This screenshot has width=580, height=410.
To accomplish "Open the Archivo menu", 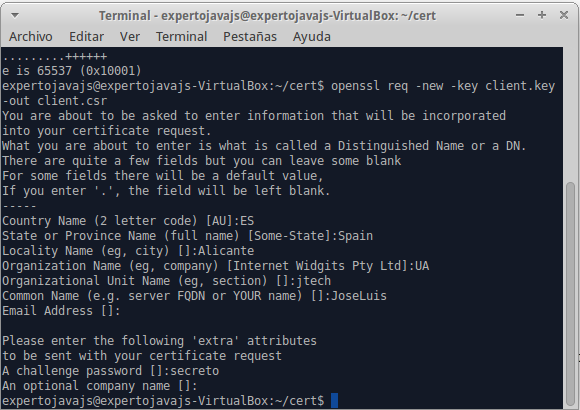I will pyautogui.click(x=31, y=37).
